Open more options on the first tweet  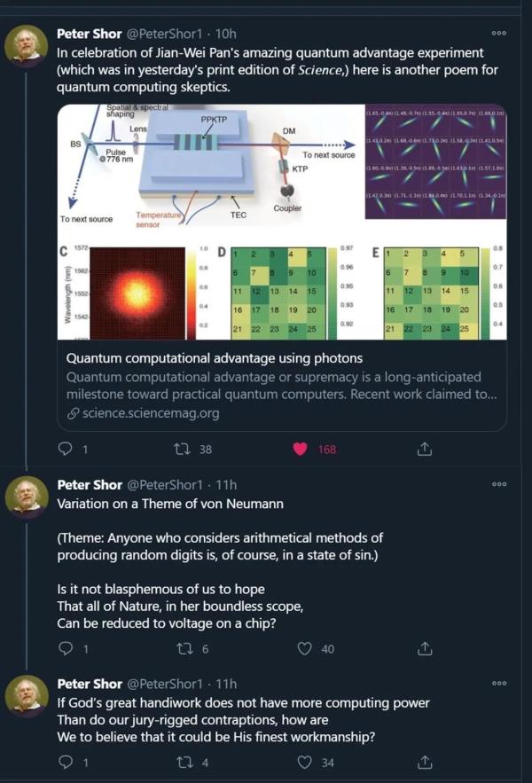[499, 33]
